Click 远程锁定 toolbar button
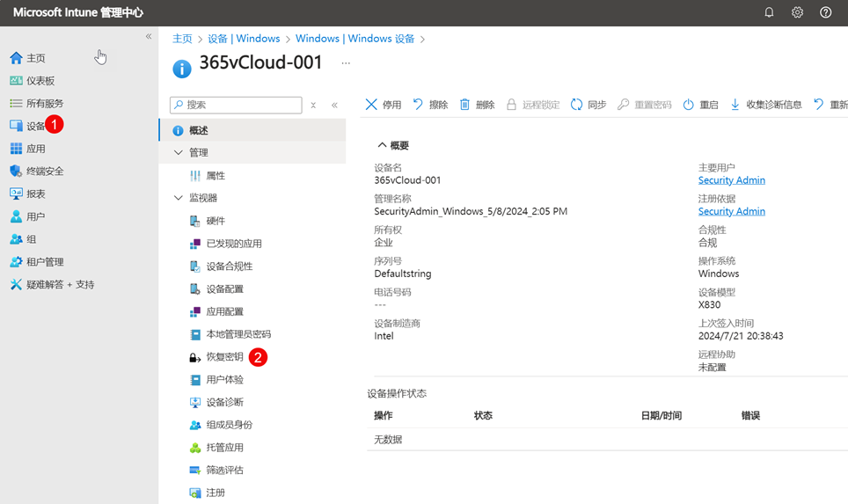The height and width of the screenshot is (504, 848). (x=533, y=105)
